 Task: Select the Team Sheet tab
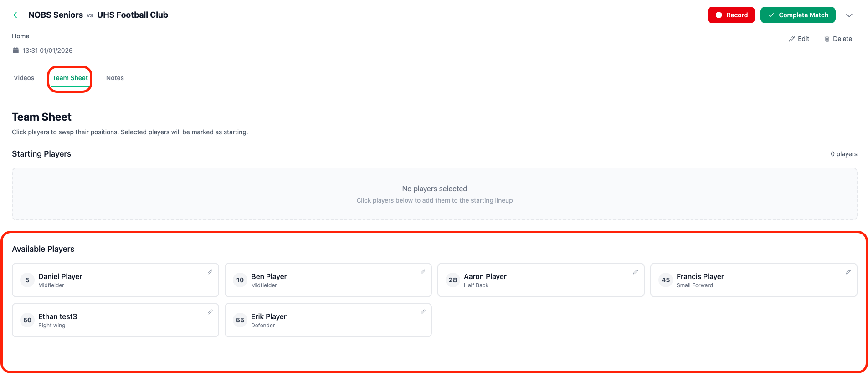coord(70,78)
